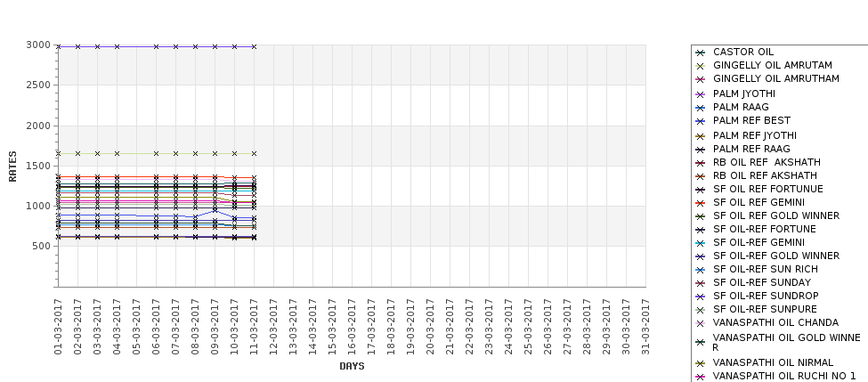Image resolution: width=868 pixels, height=382 pixels.
Task: Select the PALM REF JYOTHI legend label
Action: click(755, 135)
